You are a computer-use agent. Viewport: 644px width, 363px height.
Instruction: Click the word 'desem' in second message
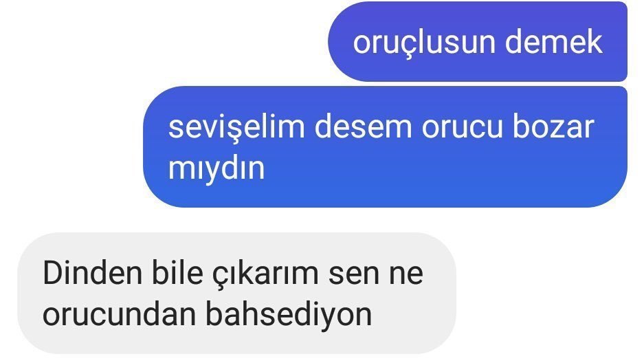coord(363,127)
